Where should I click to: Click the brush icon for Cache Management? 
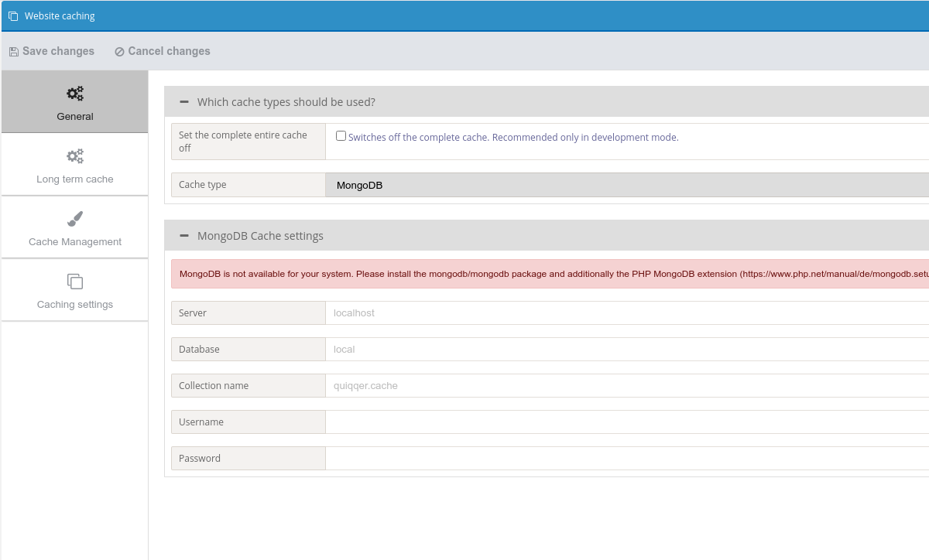pyautogui.click(x=75, y=219)
